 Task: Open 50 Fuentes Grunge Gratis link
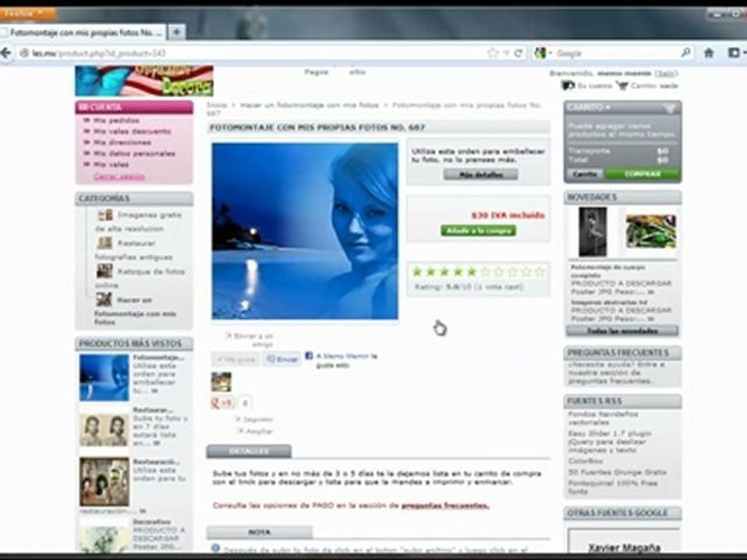click(617, 472)
